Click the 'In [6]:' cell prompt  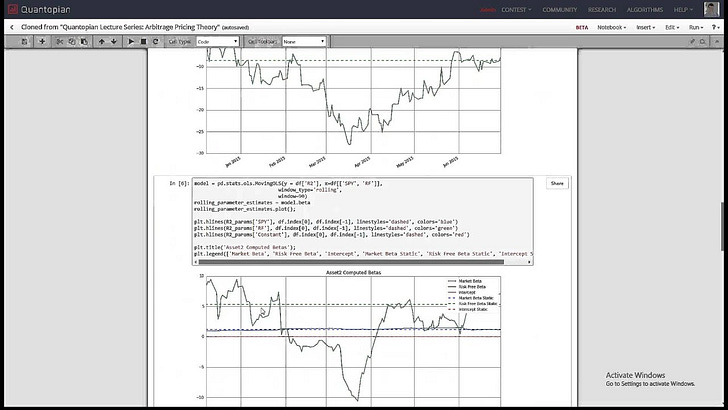point(179,183)
